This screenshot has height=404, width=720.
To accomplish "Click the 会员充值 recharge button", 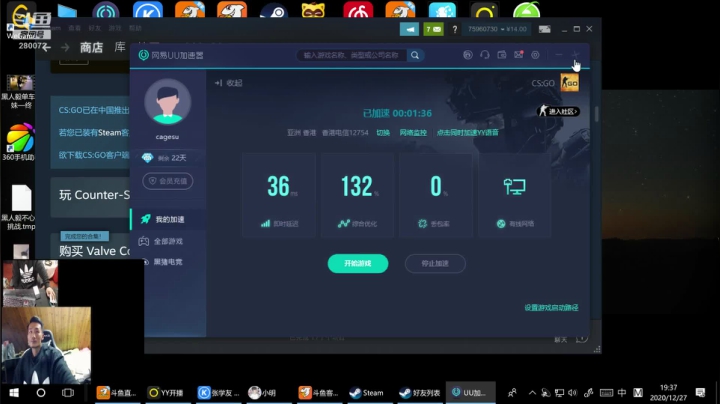I will (x=168, y=181).
